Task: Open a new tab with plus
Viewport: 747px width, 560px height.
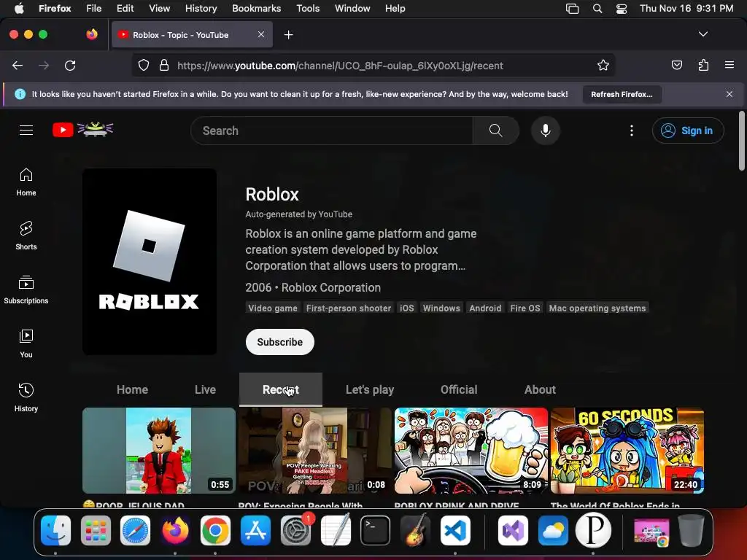Action: point(288,35)
